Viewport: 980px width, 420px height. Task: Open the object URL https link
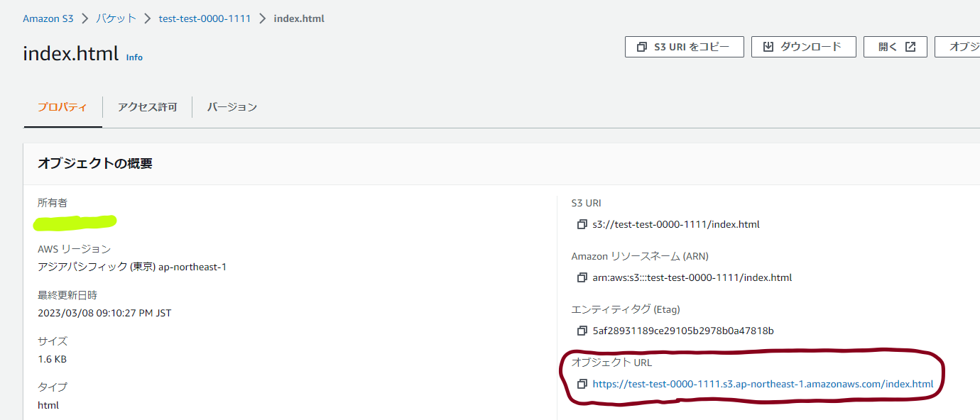(x=763, y=384)
